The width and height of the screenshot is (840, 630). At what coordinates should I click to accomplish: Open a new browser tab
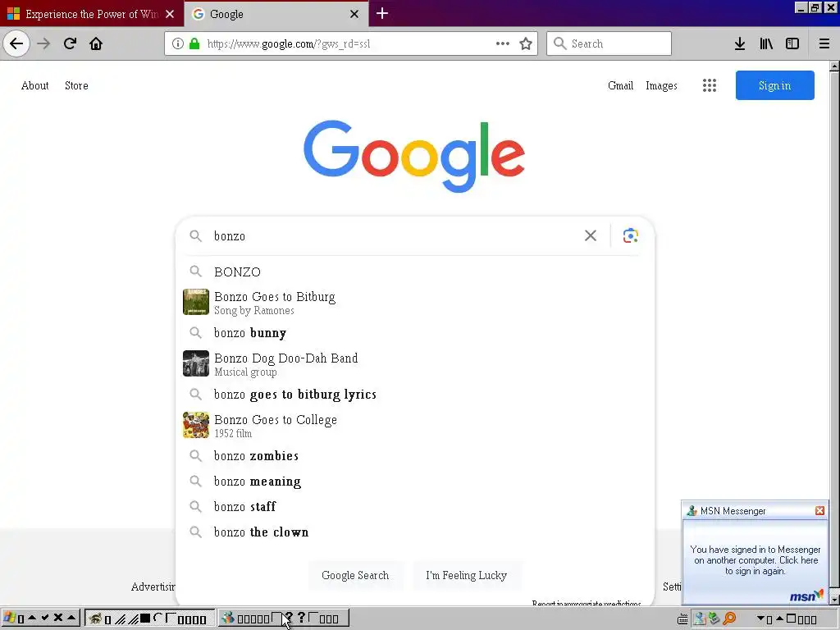(x=382, y=13)
